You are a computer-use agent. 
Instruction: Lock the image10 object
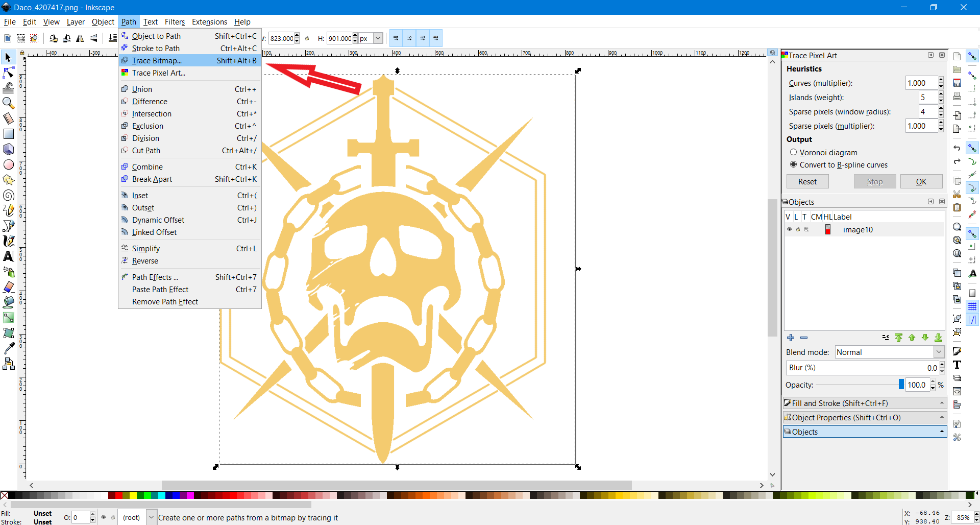(797, 229)
